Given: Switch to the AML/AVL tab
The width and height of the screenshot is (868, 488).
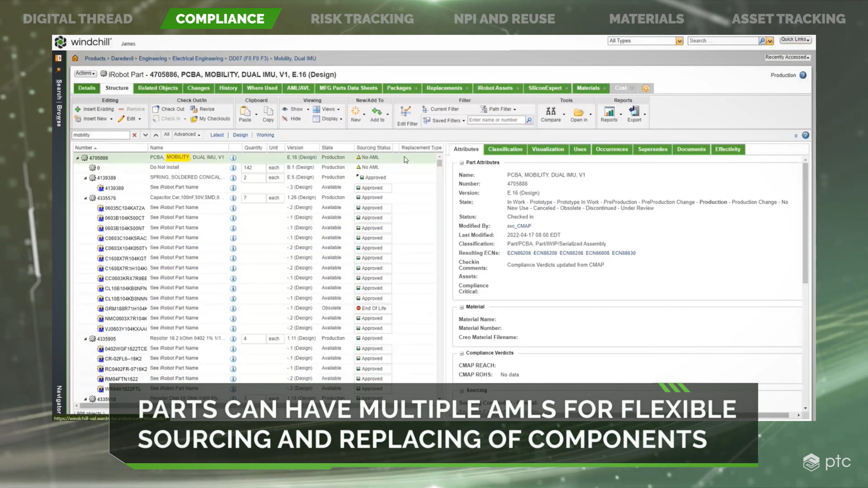Looking at the screenshot, I should point(298,88).
